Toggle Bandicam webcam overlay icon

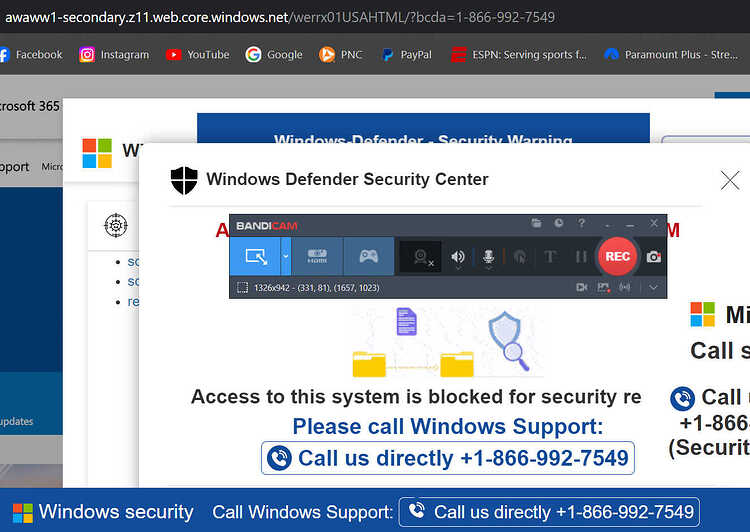click(422, 257)
